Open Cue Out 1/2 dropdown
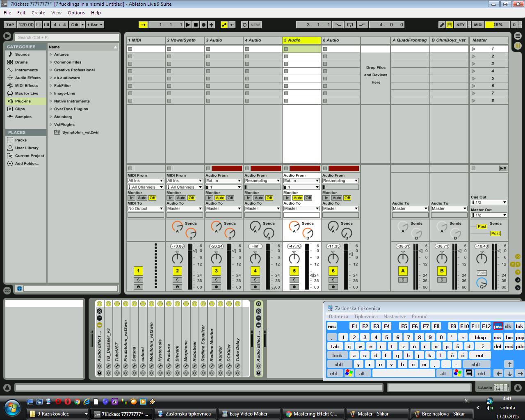 tap(489, 202)
